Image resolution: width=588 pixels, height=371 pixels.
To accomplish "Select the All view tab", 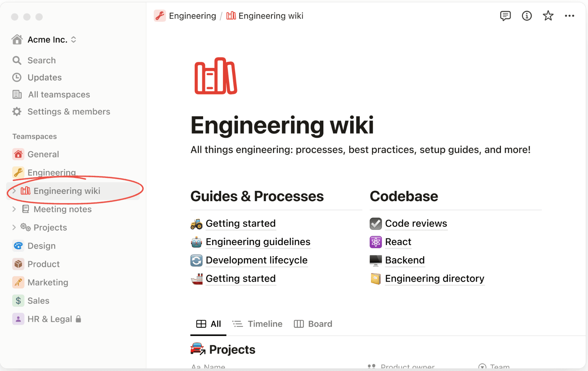I will [x=208, y=324].
